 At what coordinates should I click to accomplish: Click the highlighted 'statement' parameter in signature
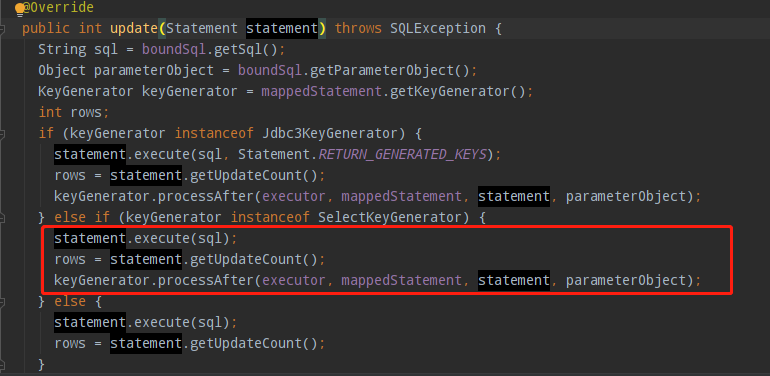282,28
